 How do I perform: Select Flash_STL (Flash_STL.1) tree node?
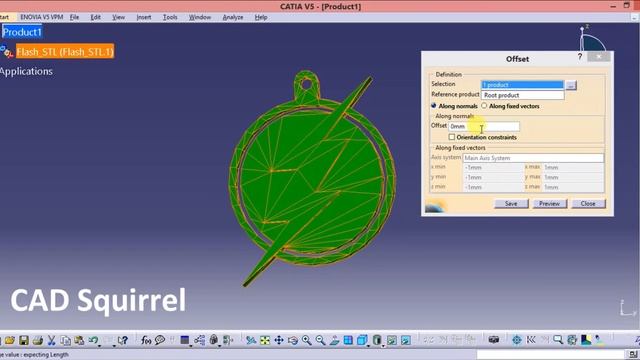[x=65, y=52]
